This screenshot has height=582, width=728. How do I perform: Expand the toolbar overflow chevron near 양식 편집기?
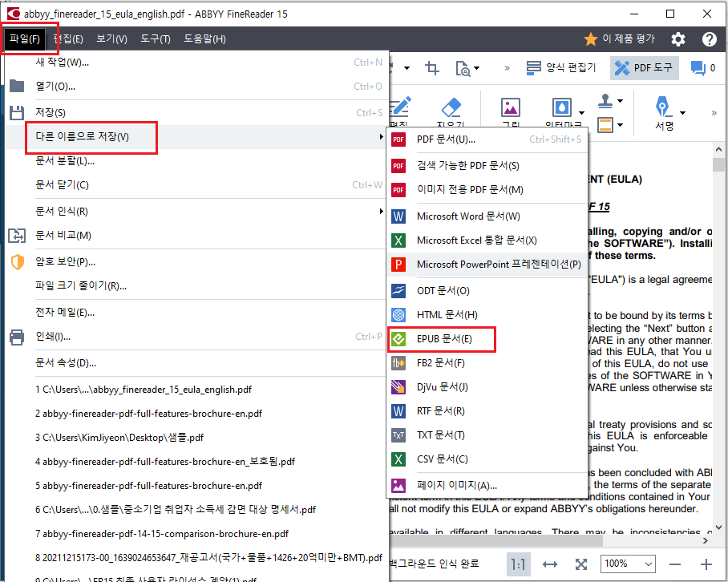pyautogui.click(x=507, y=68)
